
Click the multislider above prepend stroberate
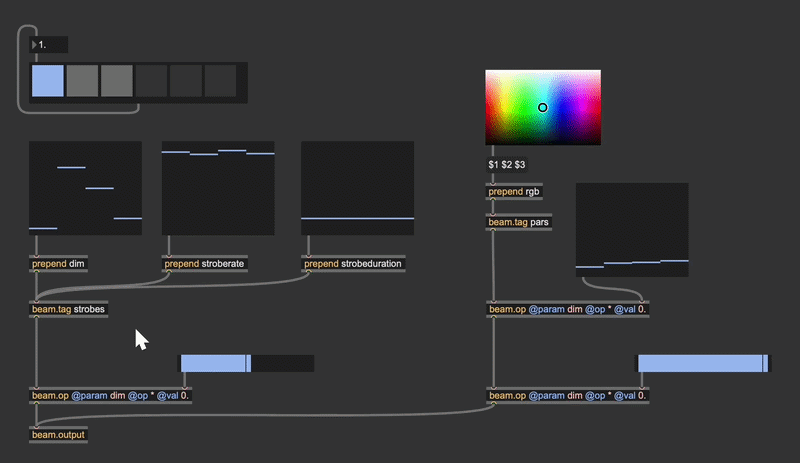[x=218, y=187]
